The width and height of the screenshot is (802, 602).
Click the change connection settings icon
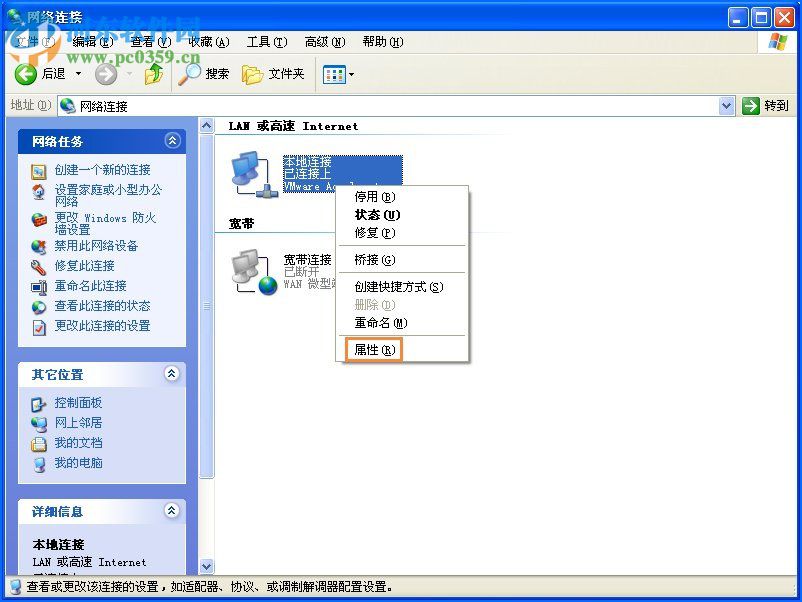pos(38,327)
